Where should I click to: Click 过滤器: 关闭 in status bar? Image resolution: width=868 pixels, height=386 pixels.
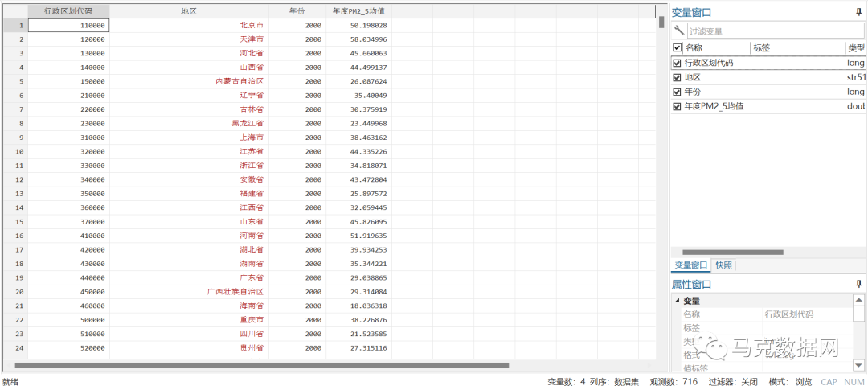click(x=733, y=381)
